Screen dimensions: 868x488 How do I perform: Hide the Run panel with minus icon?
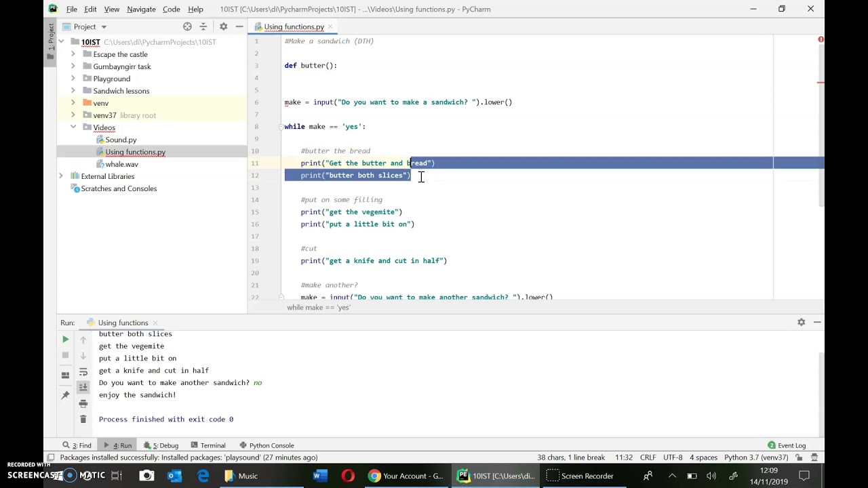point(817,323)
